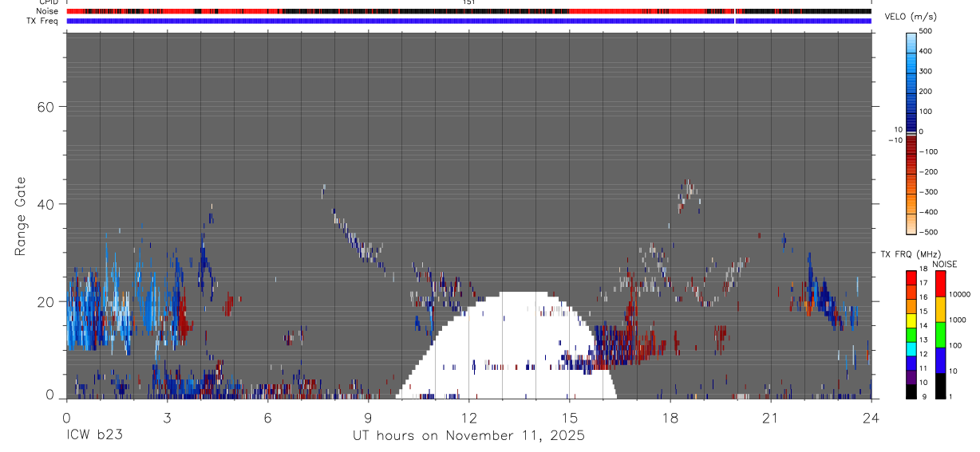Click the 100 tick on the velocity colorbar
This screenshot has height=452, width=980.
point(927,112)
